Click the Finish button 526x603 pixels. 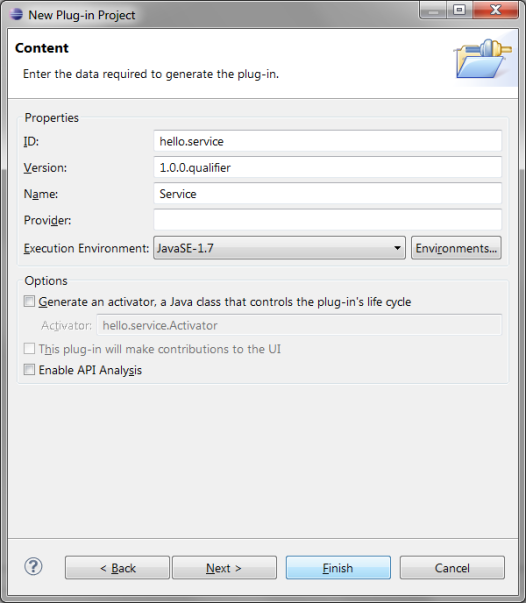pyautogui.click(x=338, y=568)
